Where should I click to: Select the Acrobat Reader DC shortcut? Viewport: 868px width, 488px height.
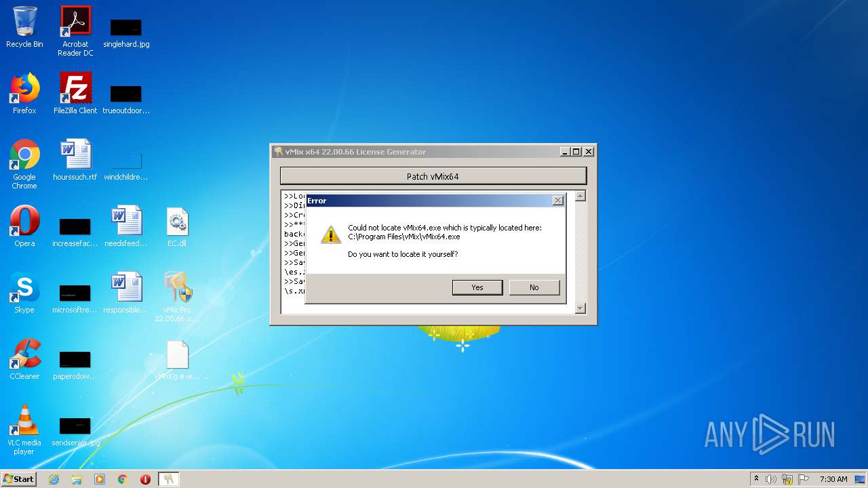75,31
